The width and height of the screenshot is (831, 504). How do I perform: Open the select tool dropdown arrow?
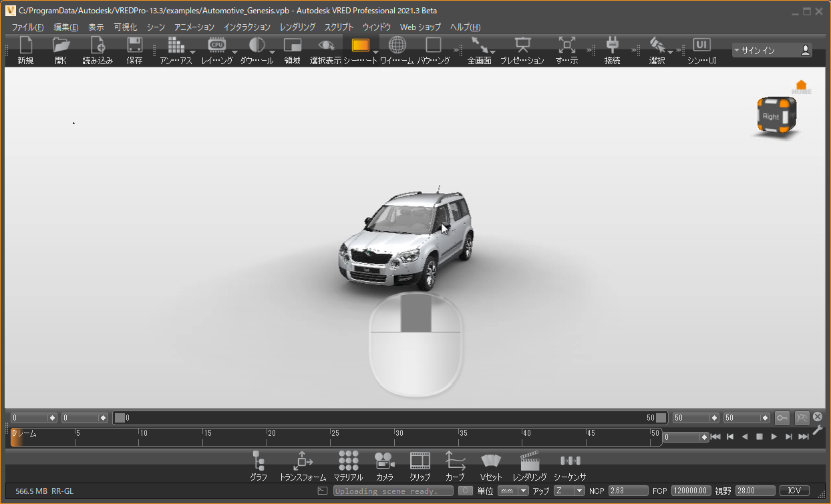point(670,52)
